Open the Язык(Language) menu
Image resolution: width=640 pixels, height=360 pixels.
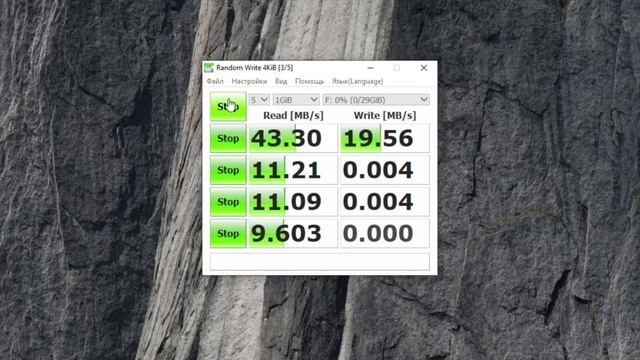358,81
